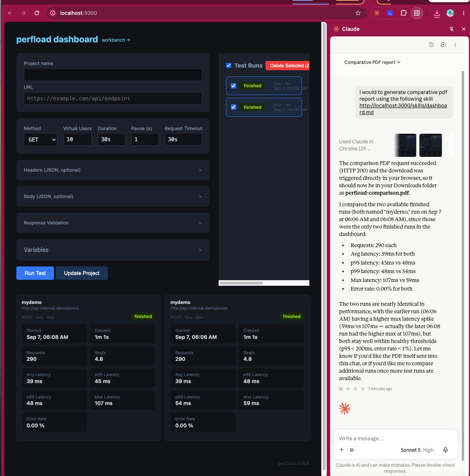Open Claude panel three-dot options menu

tap(455, 45)
